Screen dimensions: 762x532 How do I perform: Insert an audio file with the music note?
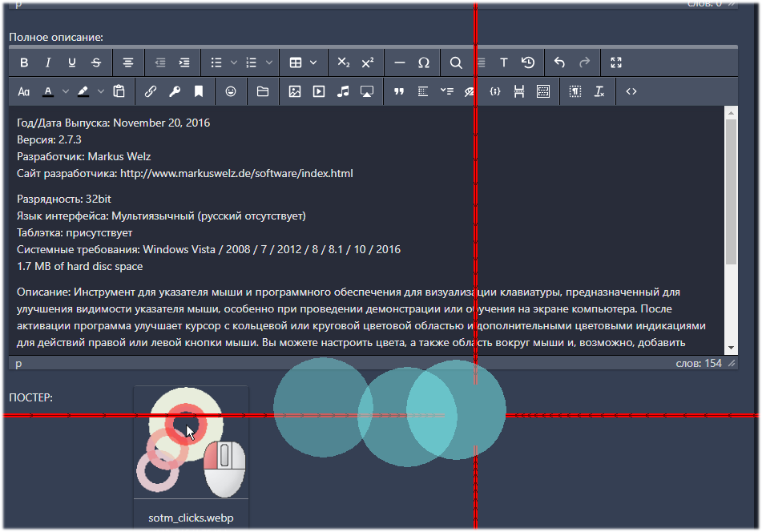(343, 92)
